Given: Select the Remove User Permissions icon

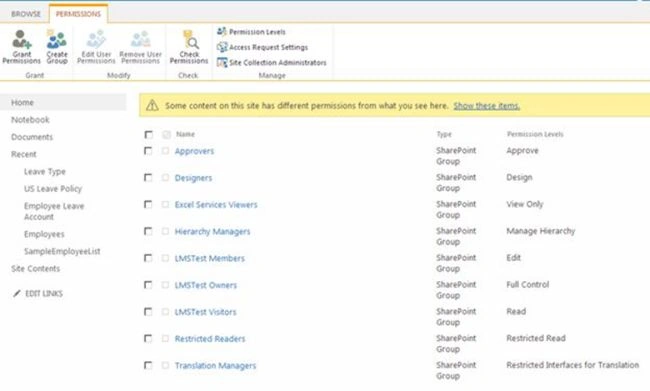Looking at the screenshot, I should pyautogui.click(x=141, y=46).
